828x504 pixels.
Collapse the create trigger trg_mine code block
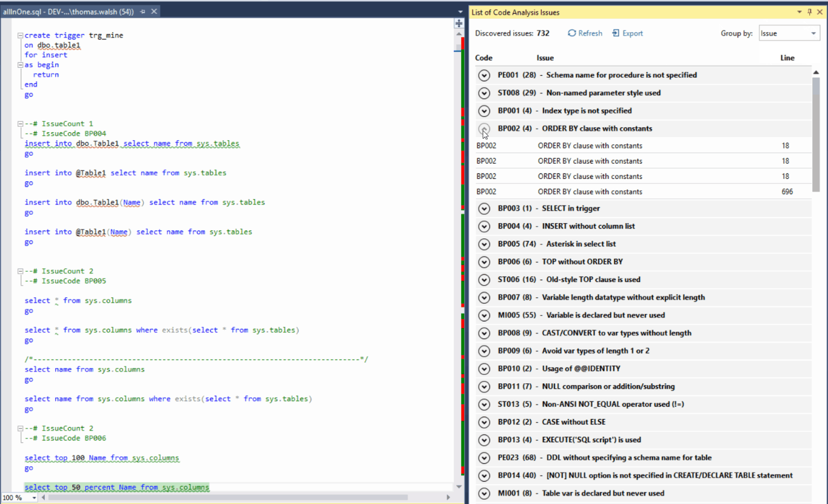20,36
